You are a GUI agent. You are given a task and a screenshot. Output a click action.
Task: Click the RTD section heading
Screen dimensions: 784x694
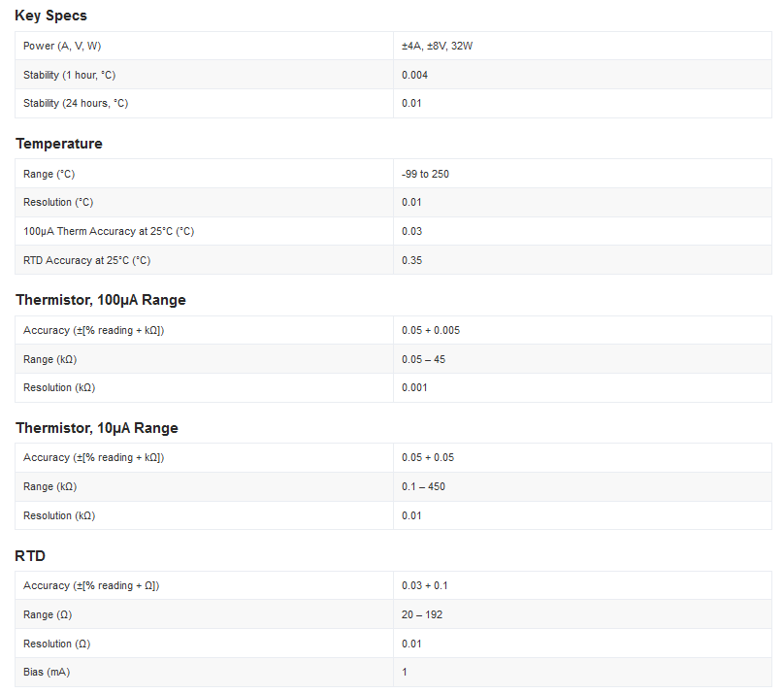[30, 556]
